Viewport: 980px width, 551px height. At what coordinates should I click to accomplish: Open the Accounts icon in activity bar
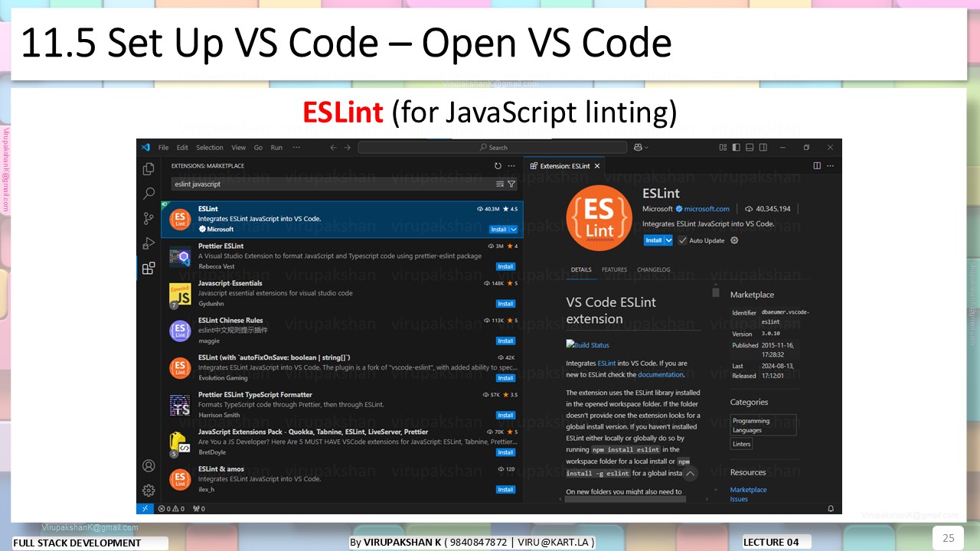pyautogui.click(x=149, y=465)
